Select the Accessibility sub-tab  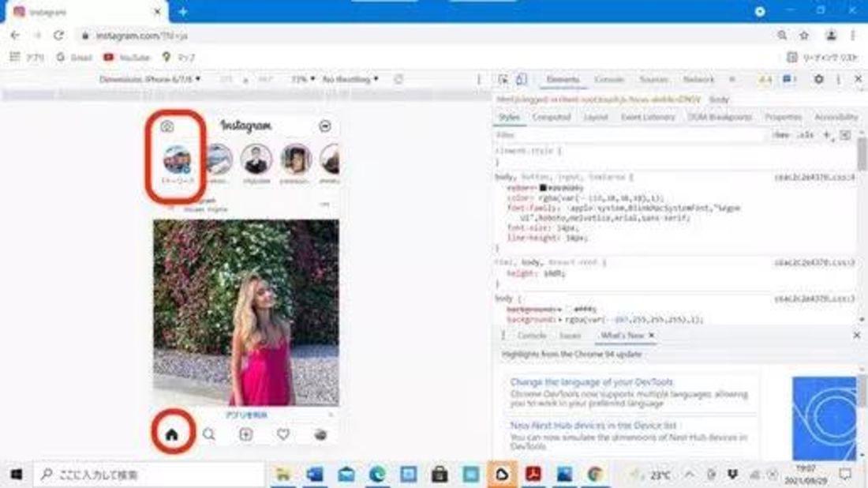point(836,118)
